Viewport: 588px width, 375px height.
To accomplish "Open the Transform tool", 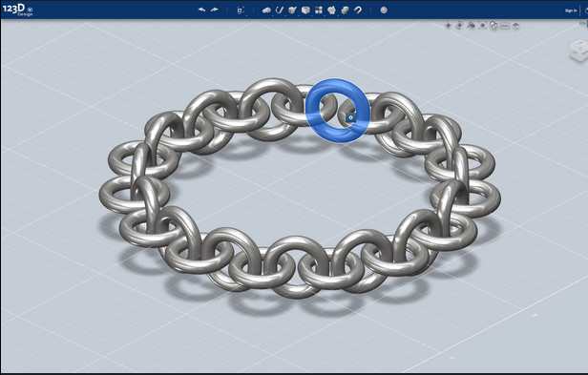I will pos(241,10).
